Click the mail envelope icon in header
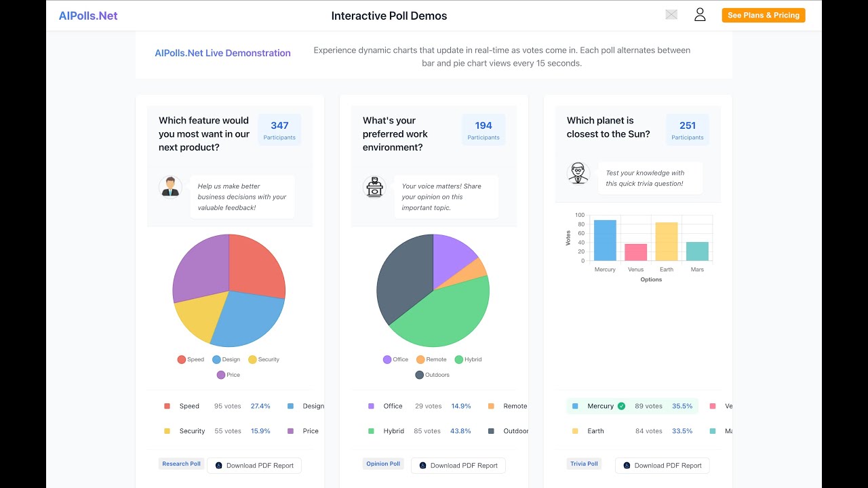 [x=671, y=15]
